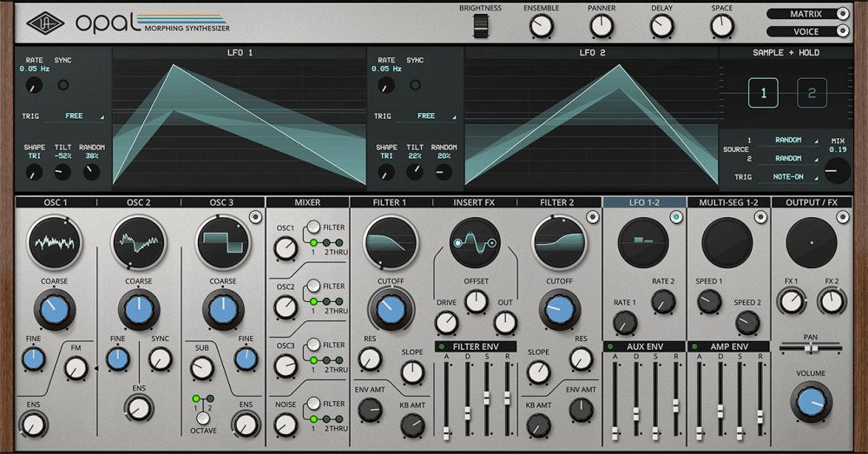
Task: Open the Voice panel
Action: (806, 32)
